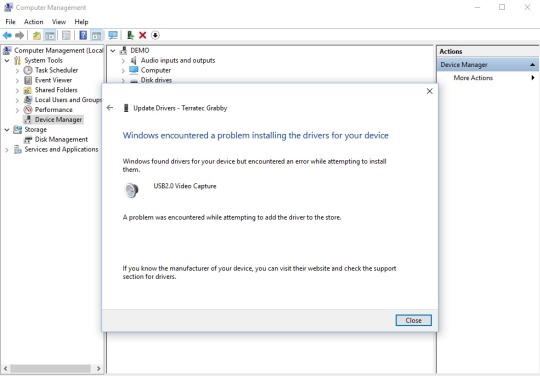Click the Local Users and Groups icon
Screen dimensions: 540x376
pyautogui.click(x=28, y=100)
